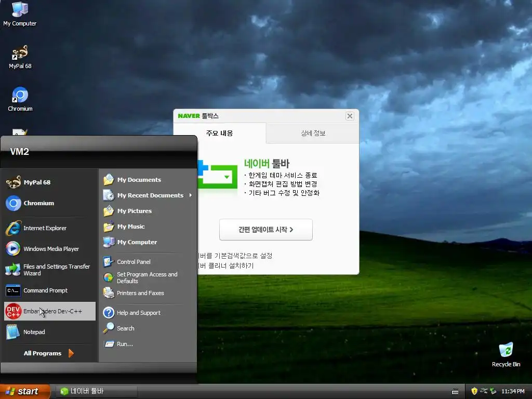
Task: Select the 네이버 툴바 taskbar item
Action: point(97,391)
